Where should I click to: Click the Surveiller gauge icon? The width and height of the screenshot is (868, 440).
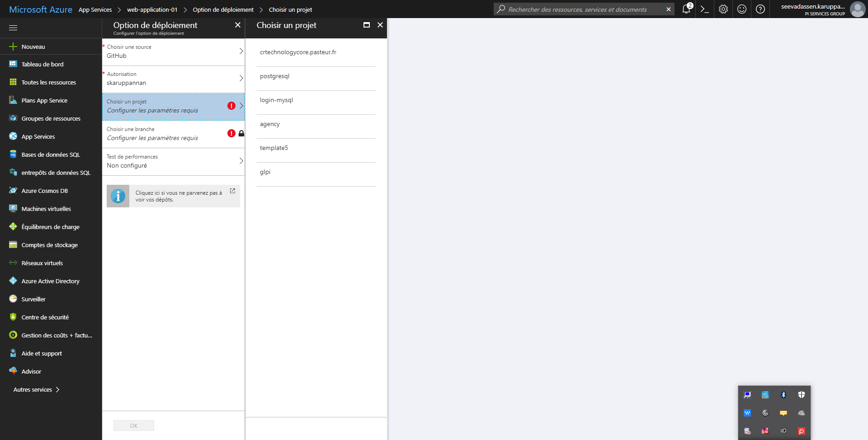coord(13,299)
